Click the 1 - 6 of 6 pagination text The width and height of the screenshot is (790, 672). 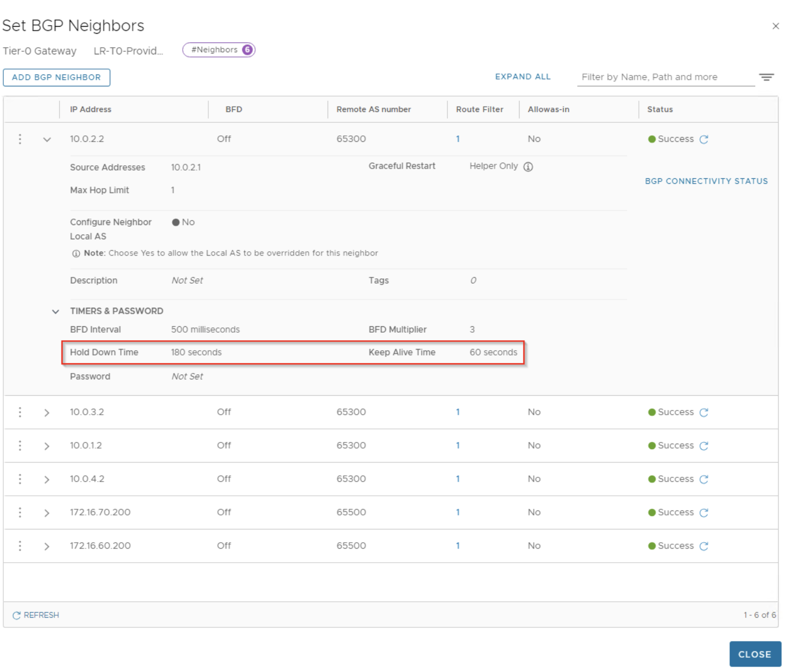760,615
